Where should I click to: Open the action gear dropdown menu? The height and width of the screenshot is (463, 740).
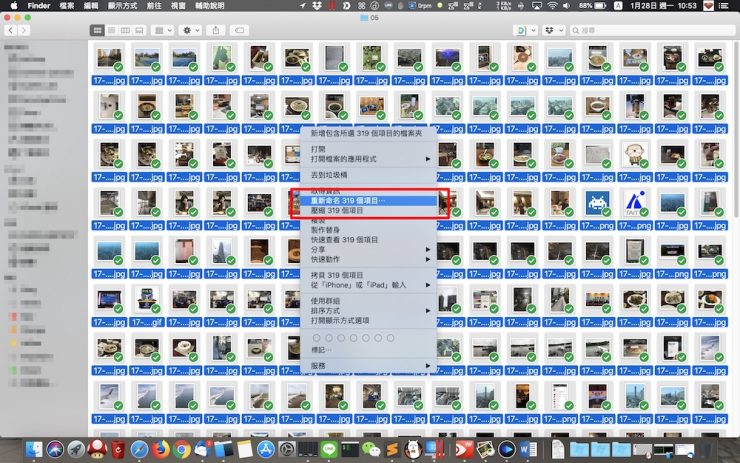tap(190, 31)
